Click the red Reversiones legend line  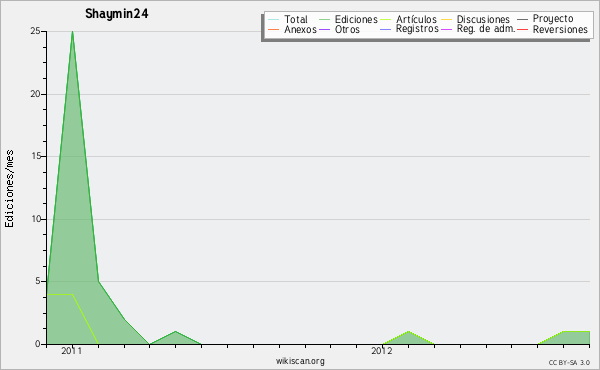(x=522, y=29)
